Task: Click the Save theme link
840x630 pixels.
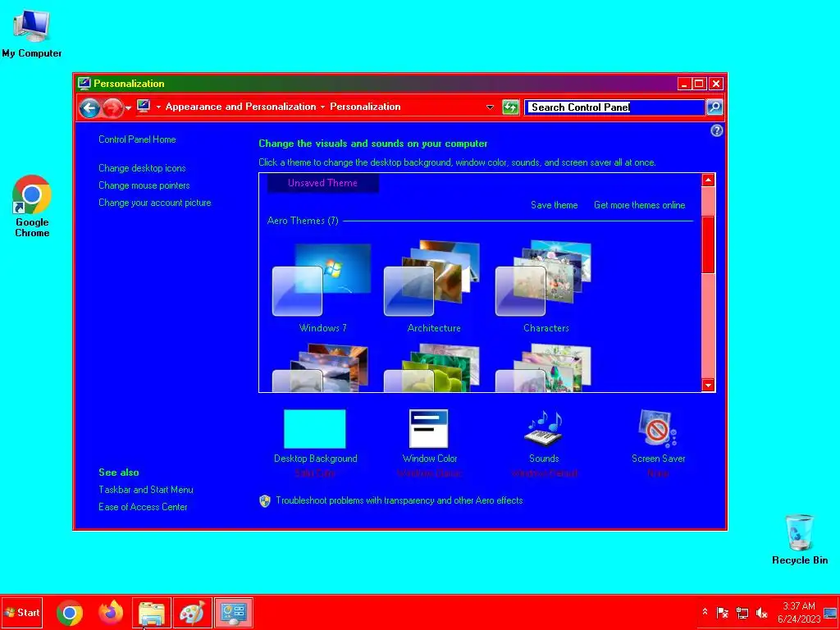Action: tap(554, 205)
